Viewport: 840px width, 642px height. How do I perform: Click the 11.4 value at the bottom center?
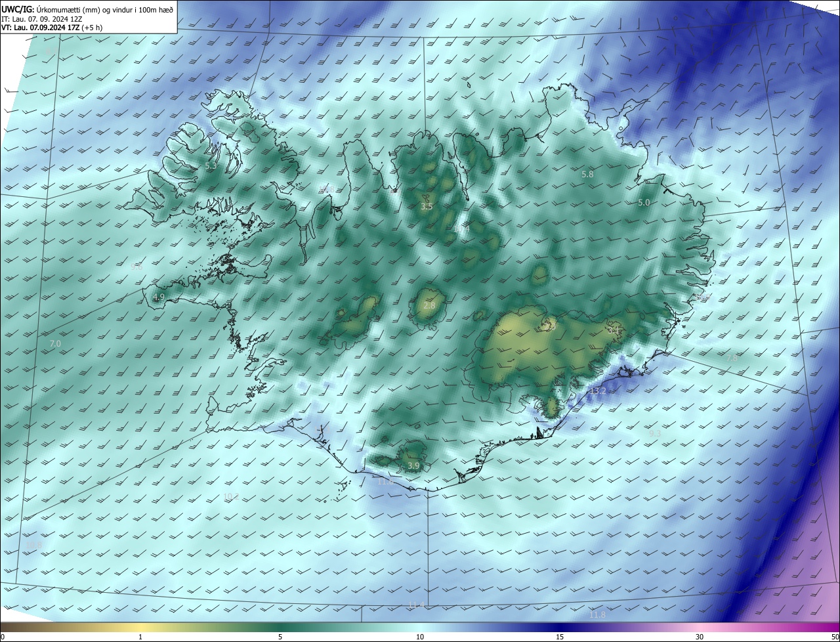click(417, 605)
